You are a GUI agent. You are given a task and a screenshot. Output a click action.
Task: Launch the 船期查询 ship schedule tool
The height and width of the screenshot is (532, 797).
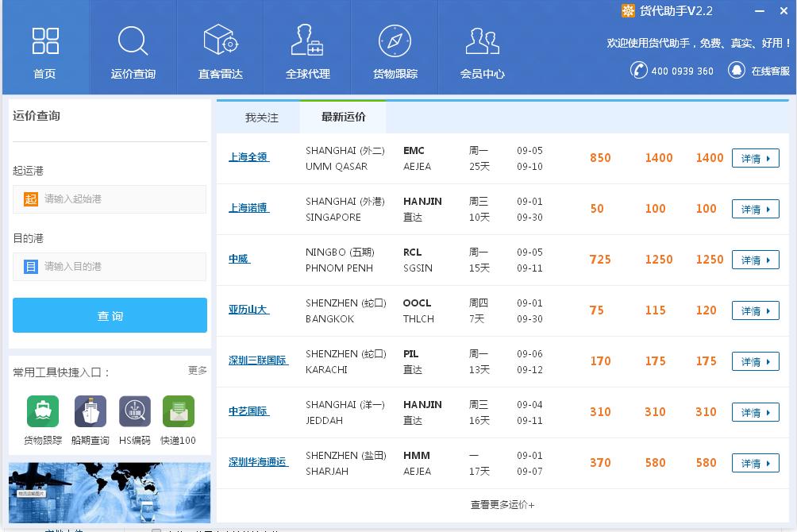tap(89, 411)
